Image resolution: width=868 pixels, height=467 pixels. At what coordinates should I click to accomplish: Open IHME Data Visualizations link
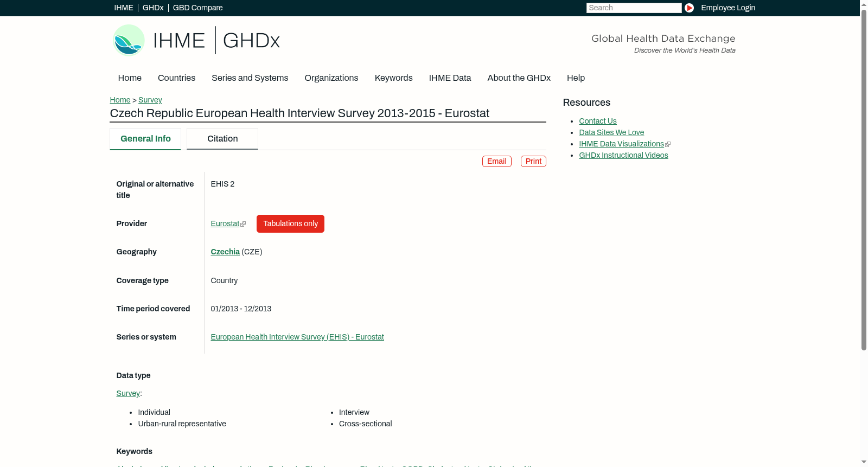pos(622,144)
